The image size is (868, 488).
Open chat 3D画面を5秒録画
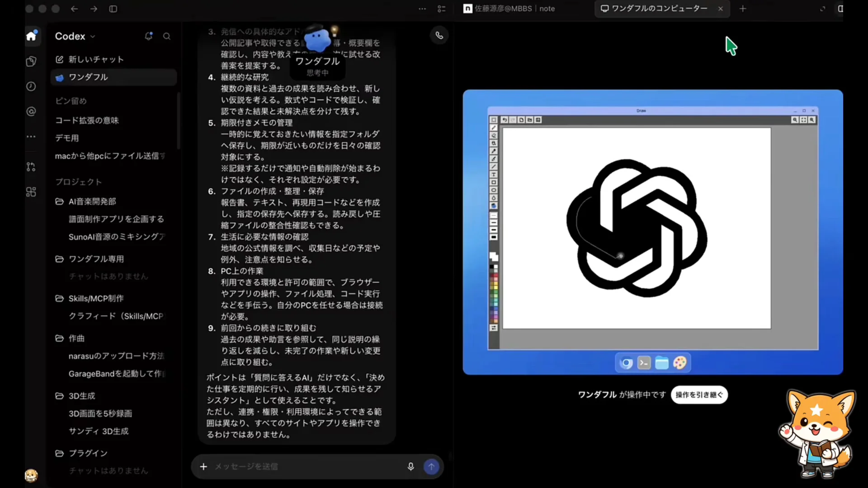click(100, 413)
